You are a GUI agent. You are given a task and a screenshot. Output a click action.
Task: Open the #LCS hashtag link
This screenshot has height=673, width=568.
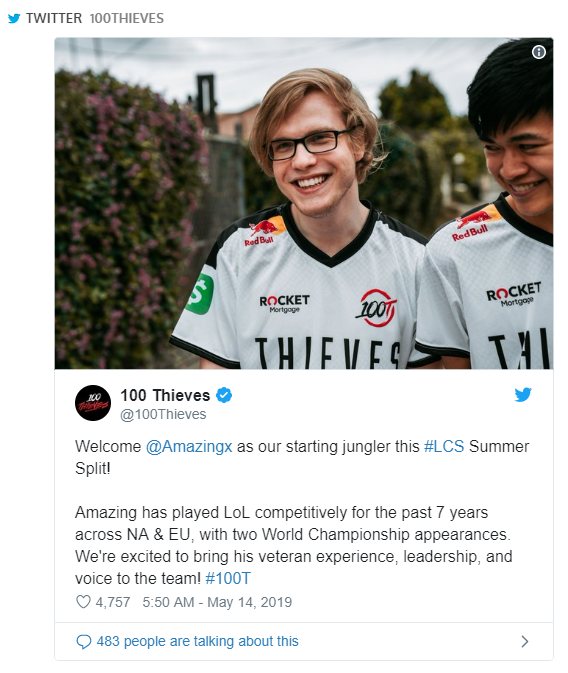444,446
